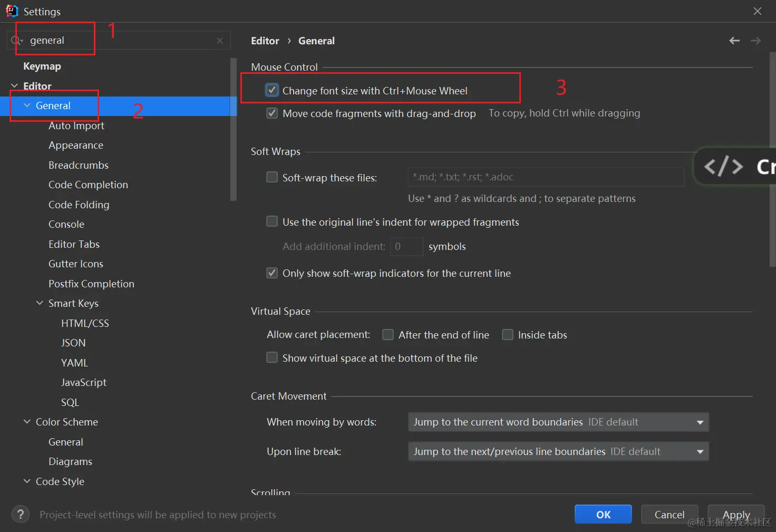Open the Keymap settings page
Image resolution: width=776 pixels, height=532 pixels.
click(42, 66)
